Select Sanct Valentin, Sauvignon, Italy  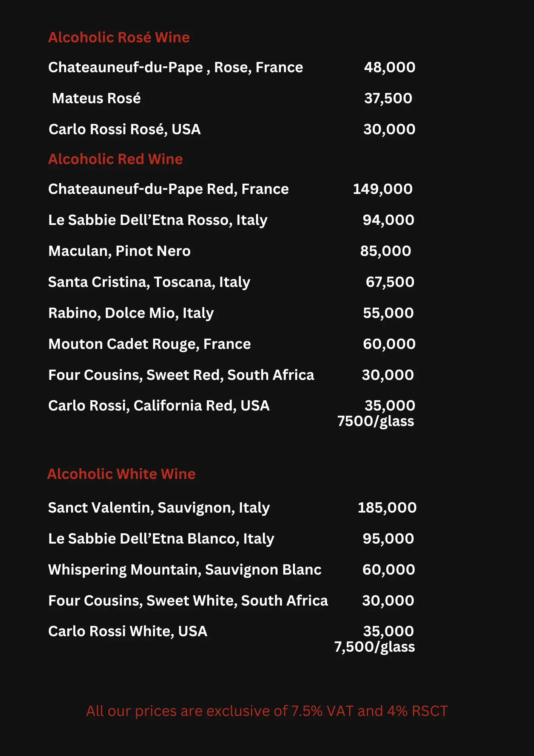pos(159,508)
